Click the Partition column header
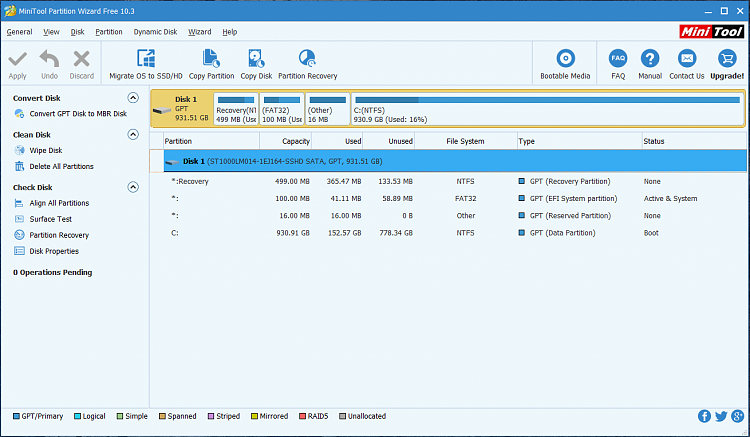Image resolution: width=750 pixels, height=437 pixels. (x=211, y=142)
